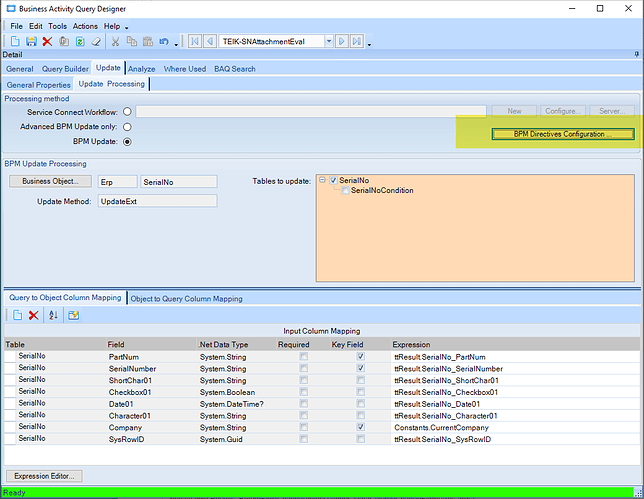Uncheck the SerialNo table checkbox
This screenshot has height=499, width=644.
click(x=334, y=180)
